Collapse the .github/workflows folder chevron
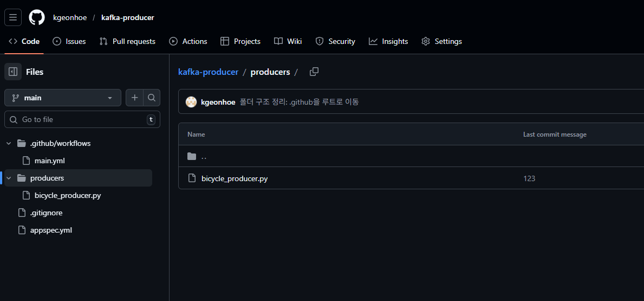 click(x=8, y=144)
